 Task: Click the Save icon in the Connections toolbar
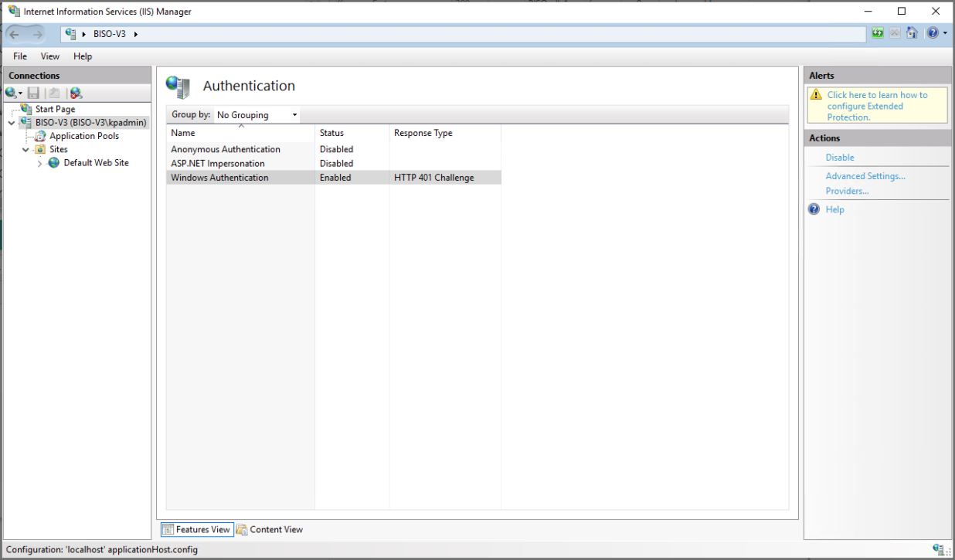pyautogui.click(x=34, y=93)
